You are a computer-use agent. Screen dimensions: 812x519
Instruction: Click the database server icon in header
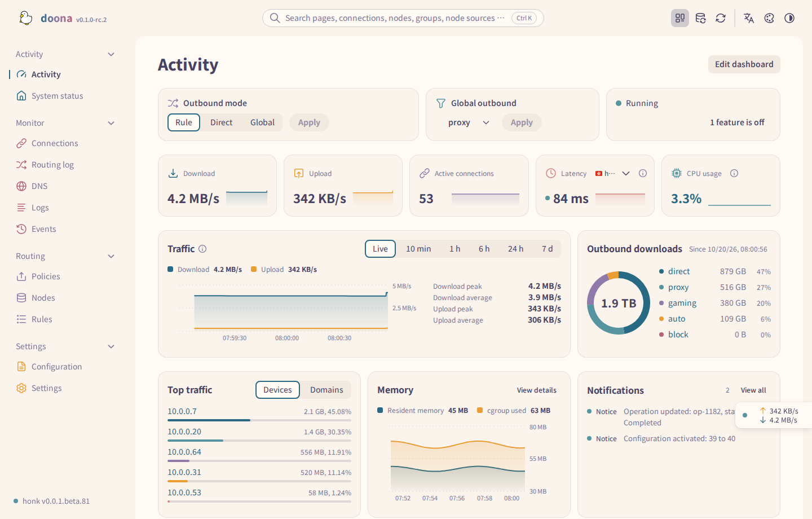click(x=700, y=18)
